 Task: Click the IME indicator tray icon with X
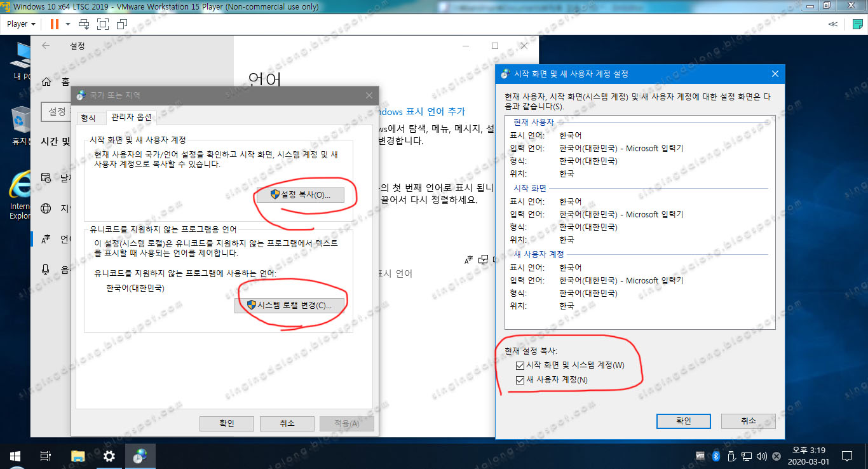[x=775, y=456]
